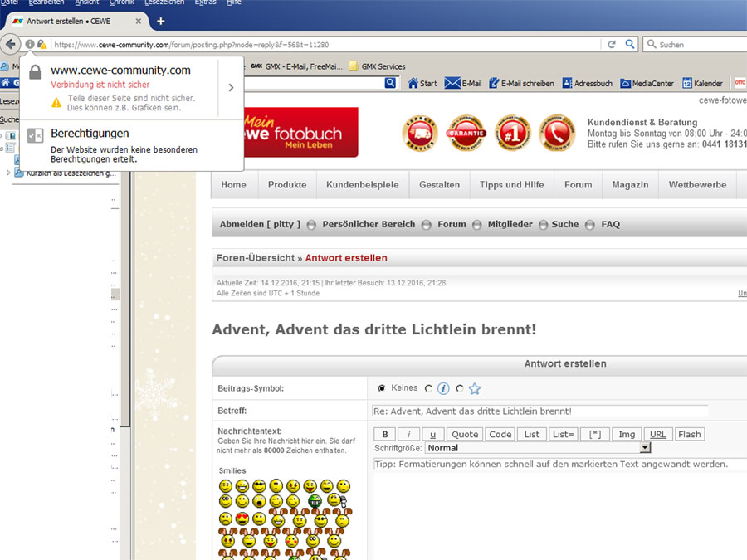747x560 pixels.
Task: Click the express delivery truck badge icon
Action: pos(420,133)
